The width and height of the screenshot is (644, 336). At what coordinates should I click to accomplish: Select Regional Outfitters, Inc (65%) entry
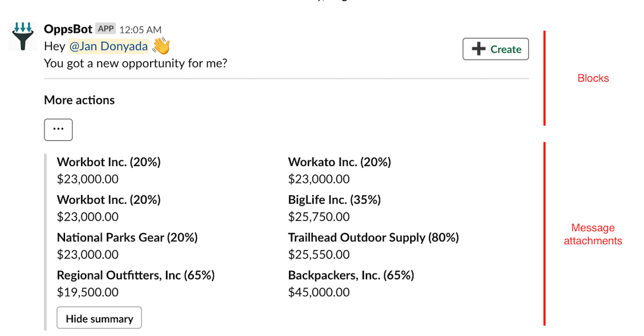[135, 275]
